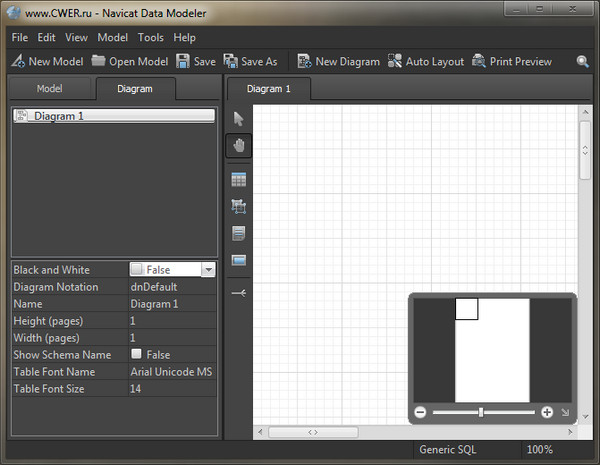Viewport: 600px width, 465px height.
Task: Select Diagram 1 in the diagram list
Action: point(113,116)
